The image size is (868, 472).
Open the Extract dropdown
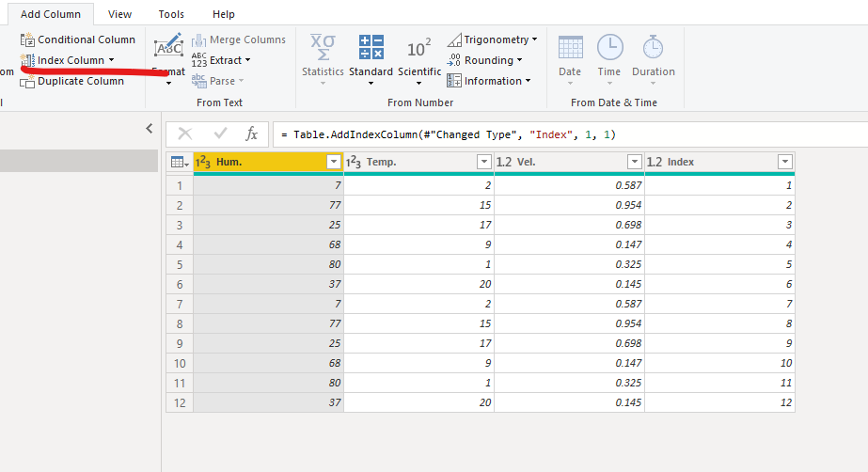tap(221, 60)
